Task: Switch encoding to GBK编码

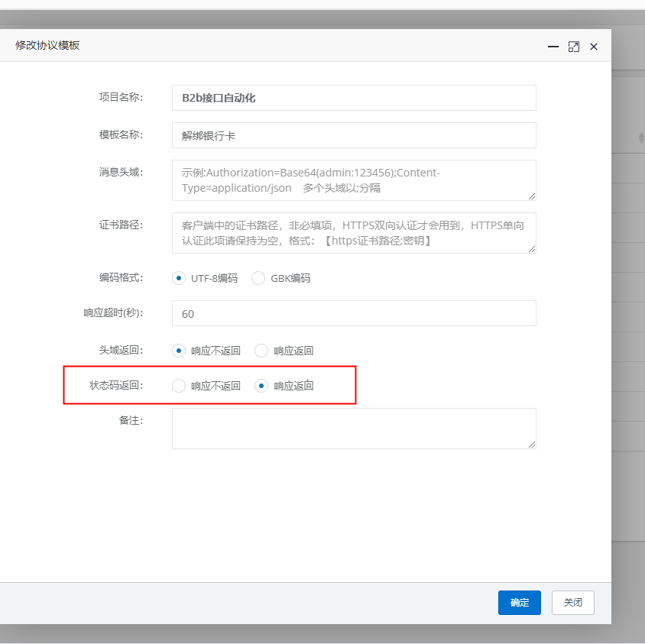Action: click(x=259, y=278)
